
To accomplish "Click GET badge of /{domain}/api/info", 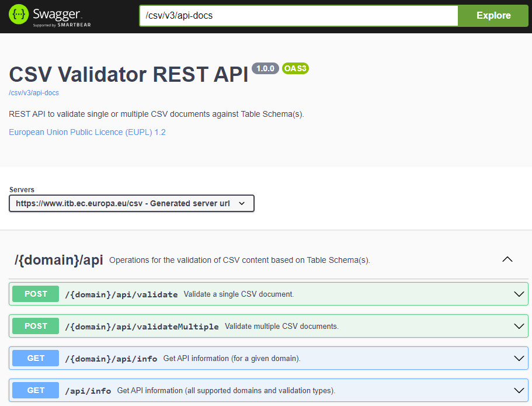I will tap(36, 358).
